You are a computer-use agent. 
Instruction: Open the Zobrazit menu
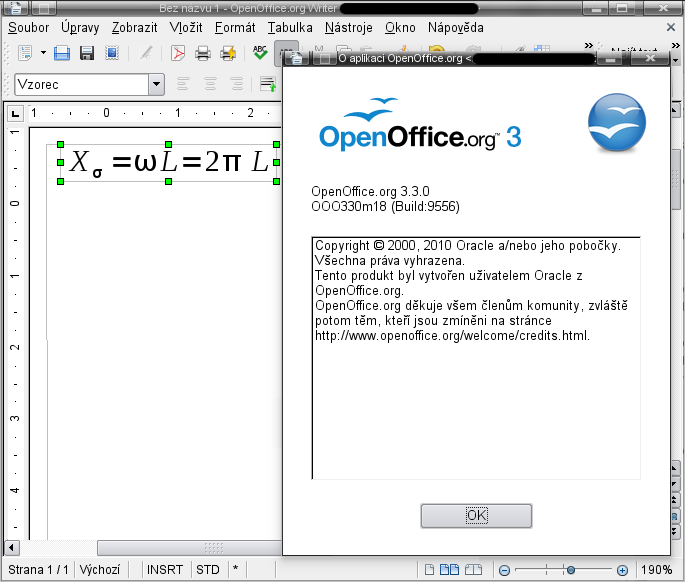point(134,28)
